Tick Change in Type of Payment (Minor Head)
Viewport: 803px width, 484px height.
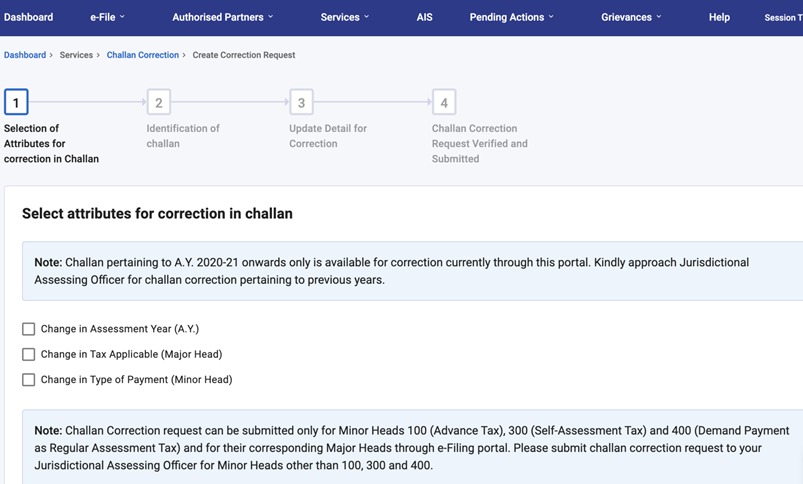(29, 380)
